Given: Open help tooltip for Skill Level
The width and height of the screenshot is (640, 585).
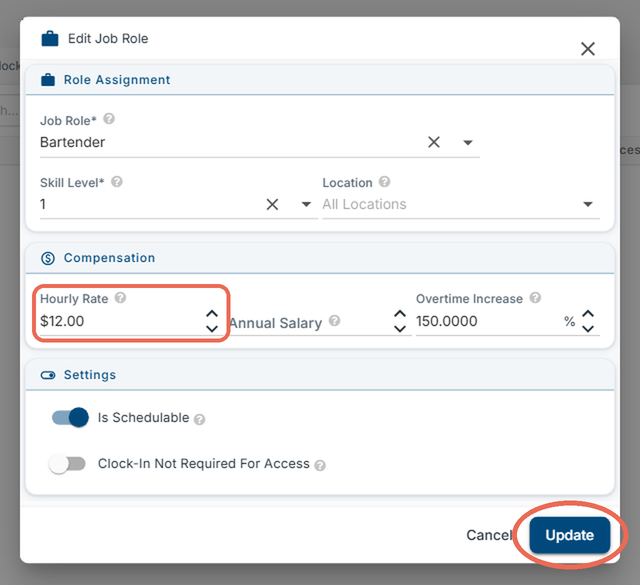Looking at the screenshot, I should tap(117, 181).
